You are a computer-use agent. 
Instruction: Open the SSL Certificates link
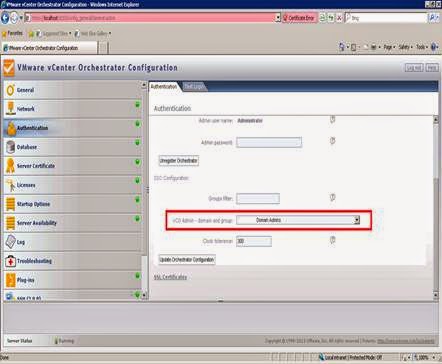coord(170,277)
